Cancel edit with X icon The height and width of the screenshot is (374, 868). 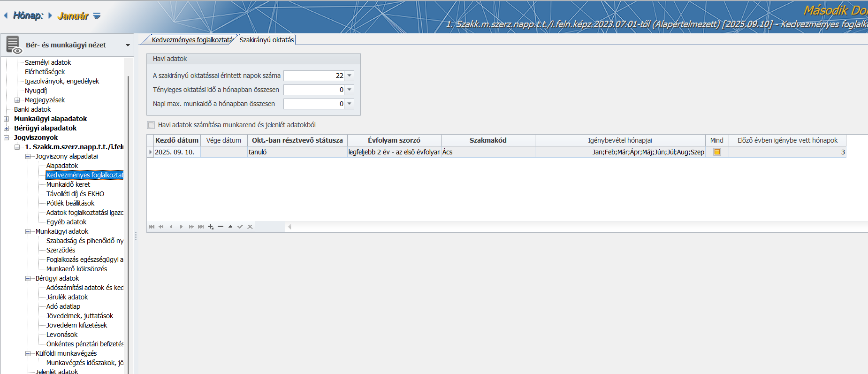250,227
